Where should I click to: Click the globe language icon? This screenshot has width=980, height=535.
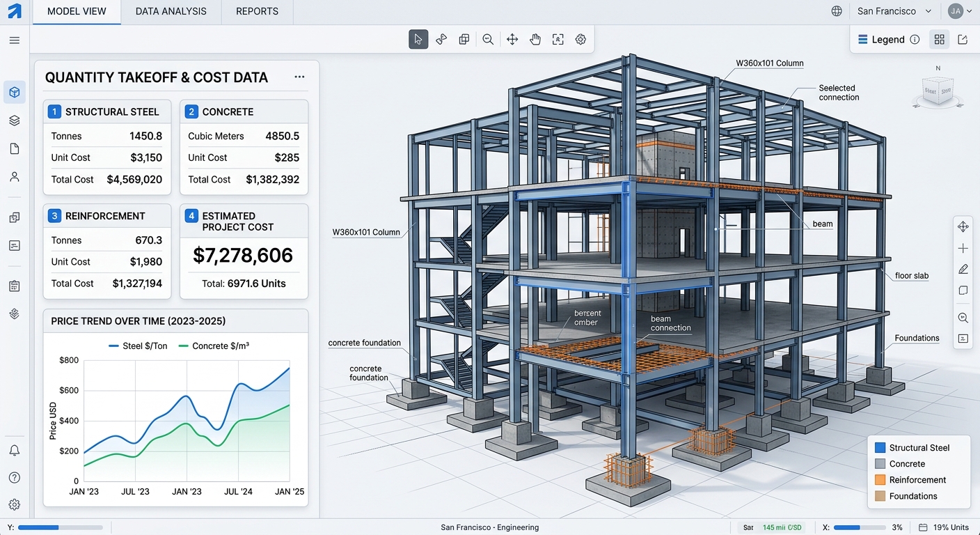click(x=837, y=11)
